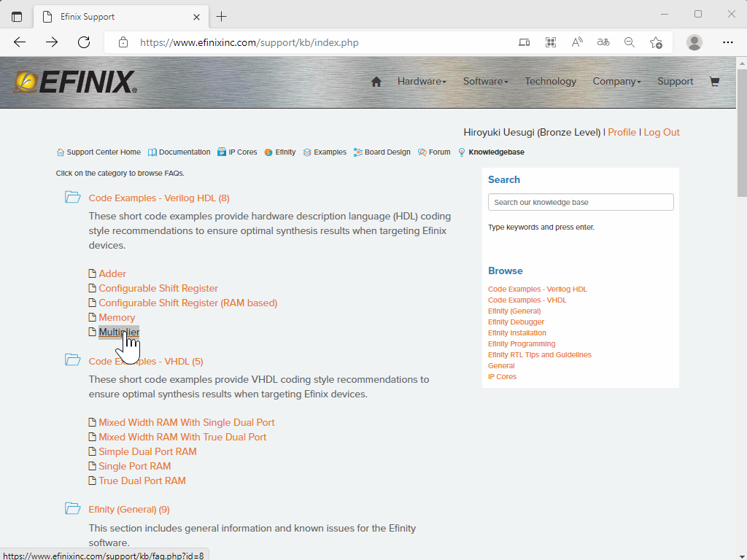Open the Multiplier article
Image resolution: width=747 pixels, height=560 pixels.
click(119, 332)
